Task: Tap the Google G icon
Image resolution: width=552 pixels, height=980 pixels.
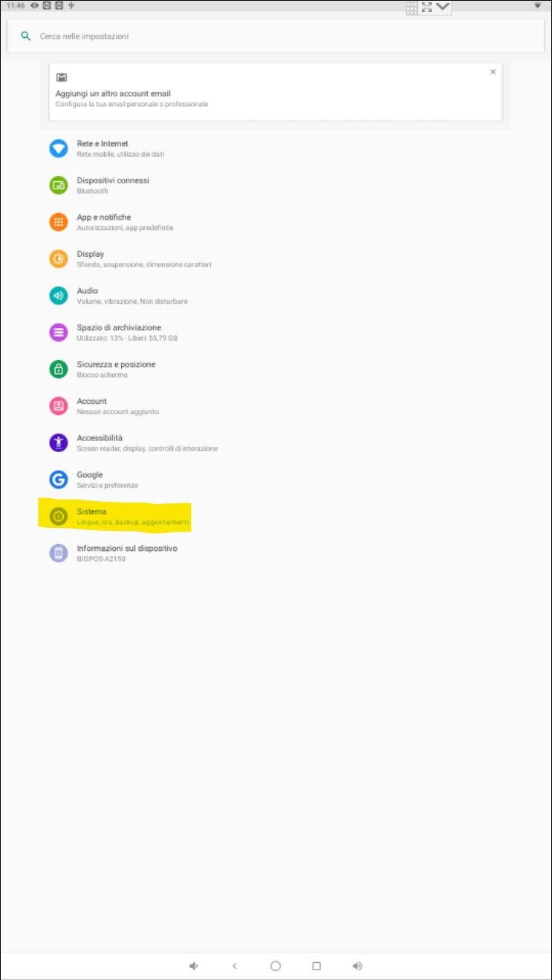Action: (x=59, y=480)
